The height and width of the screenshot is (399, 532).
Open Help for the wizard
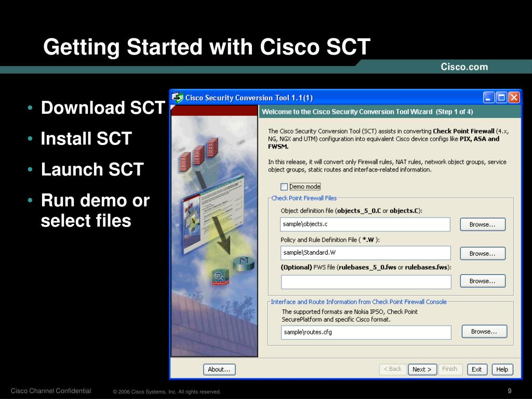pos(502,369)
